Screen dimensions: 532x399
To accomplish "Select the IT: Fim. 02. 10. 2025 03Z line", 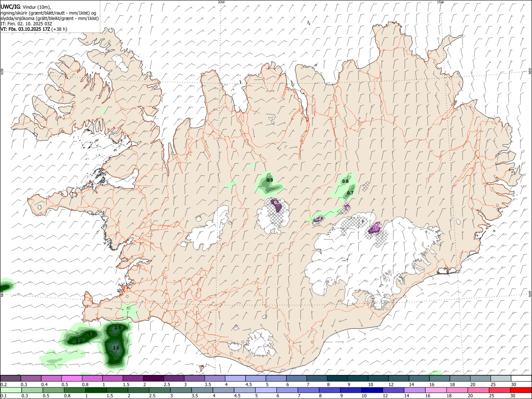I will click(26, 24).
